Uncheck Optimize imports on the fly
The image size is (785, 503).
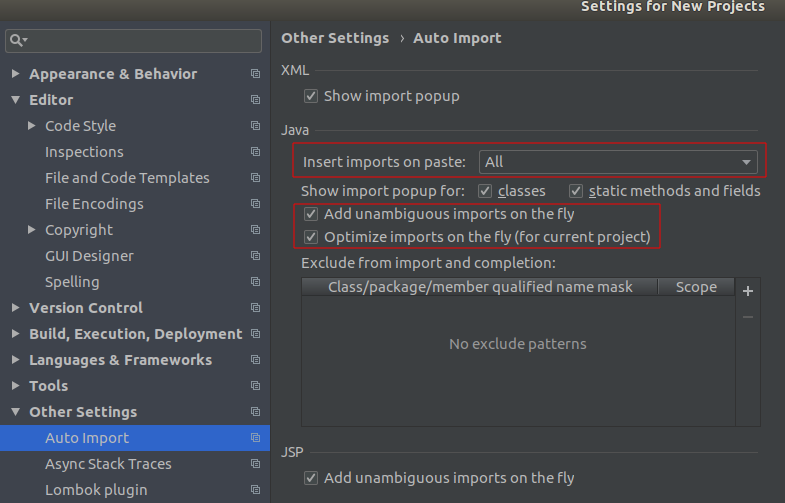311,237
